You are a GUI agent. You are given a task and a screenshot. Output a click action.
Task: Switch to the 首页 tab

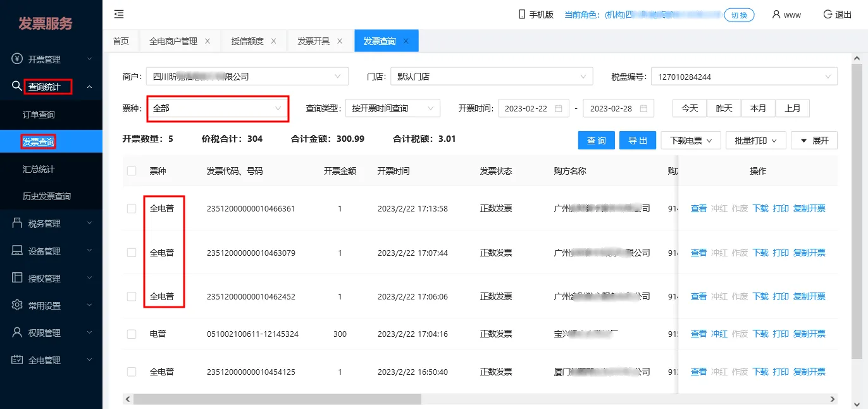121,41
